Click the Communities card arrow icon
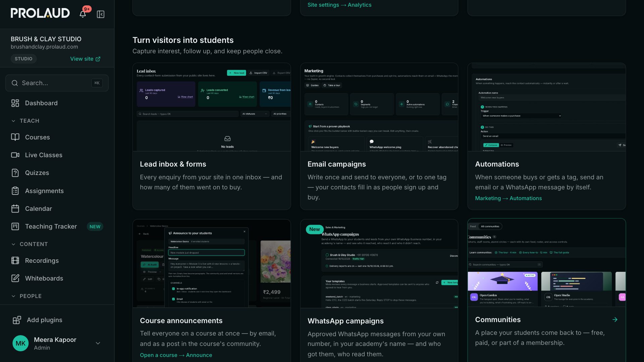Viewport: 644px width, 362px height. (615, 319)
